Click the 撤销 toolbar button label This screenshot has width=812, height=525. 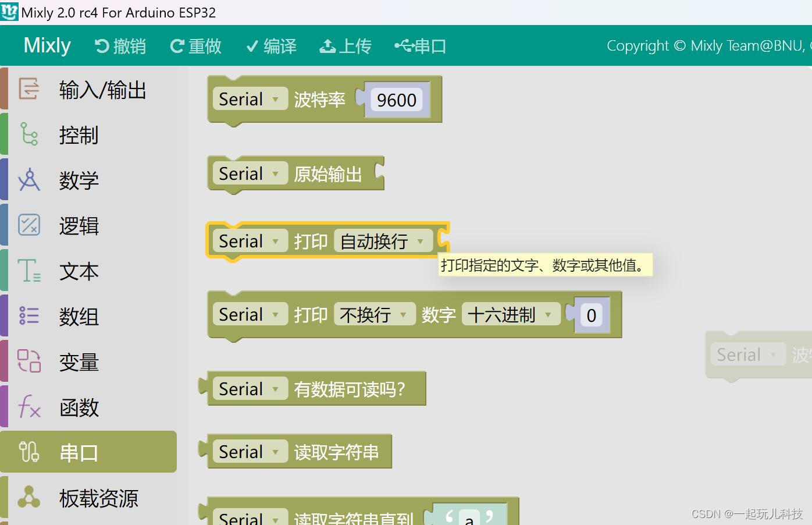pyautogui.click(x=129, y=46)
